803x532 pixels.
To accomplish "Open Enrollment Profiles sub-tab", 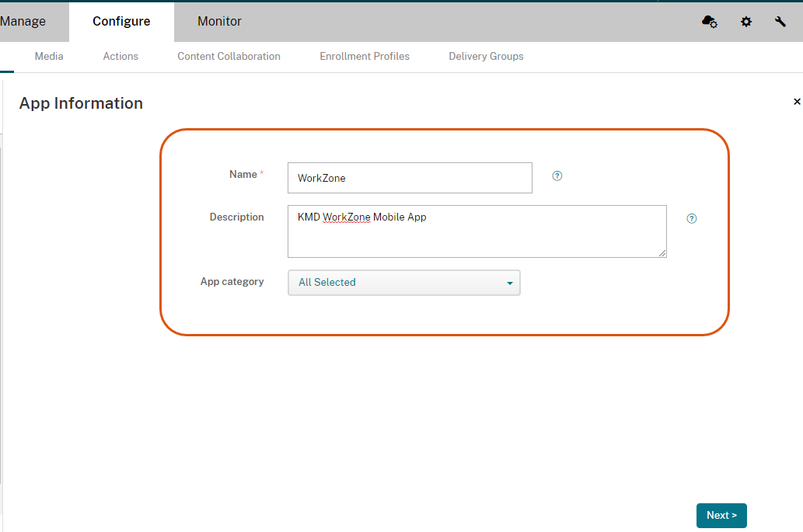I will 365,56.
